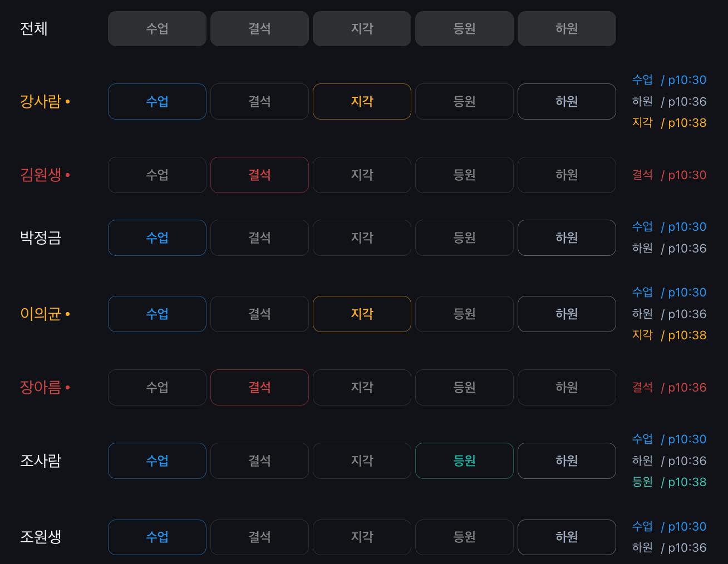Toggle the 지각 button for 이의균
This screenshot has height=564, width=728.
362,314
